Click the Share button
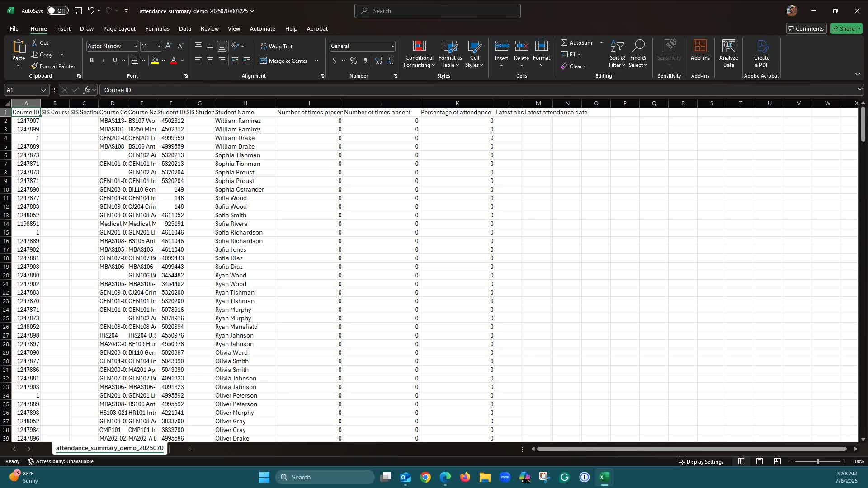The height and width of the screenshot is (488, 868). tap(847, 28)
